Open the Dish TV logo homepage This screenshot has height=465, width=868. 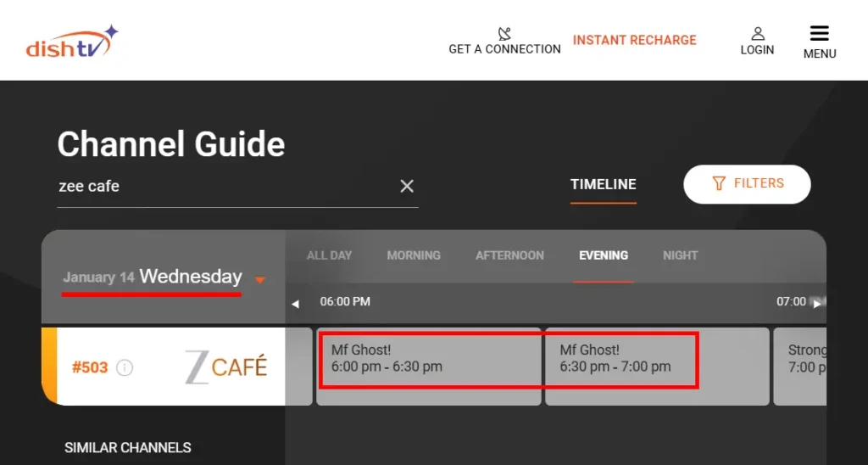point(72,41)
